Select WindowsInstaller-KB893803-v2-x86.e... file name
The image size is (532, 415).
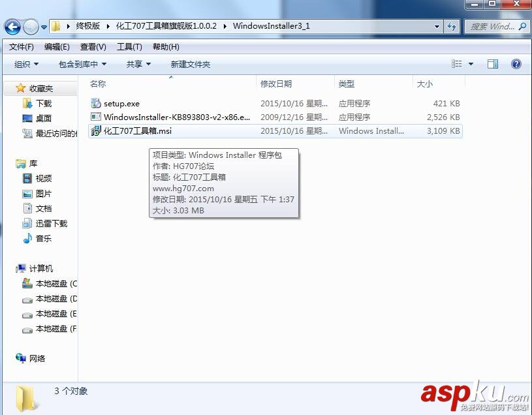click(x=177, y=117)
